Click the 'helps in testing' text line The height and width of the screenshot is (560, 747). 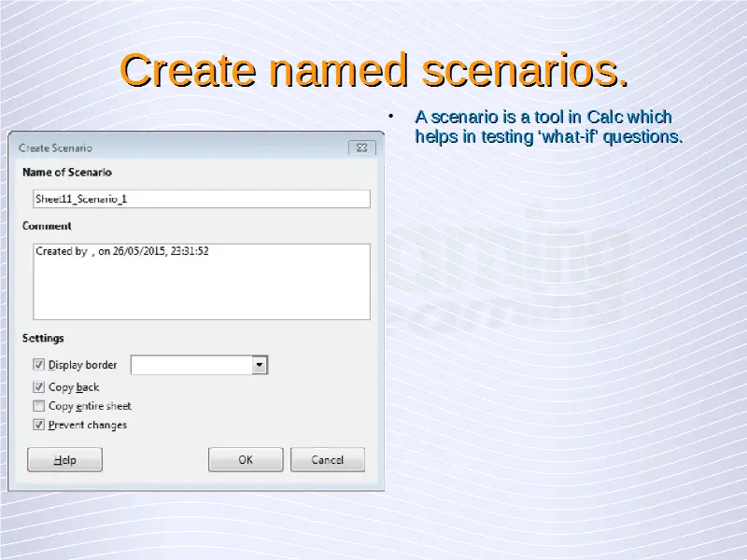(548, 137)
